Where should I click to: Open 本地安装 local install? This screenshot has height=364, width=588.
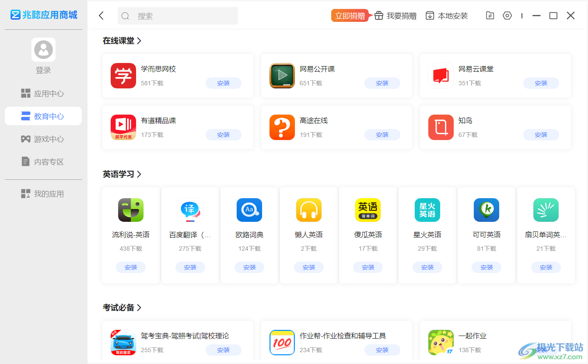click(x=447, y=16)
